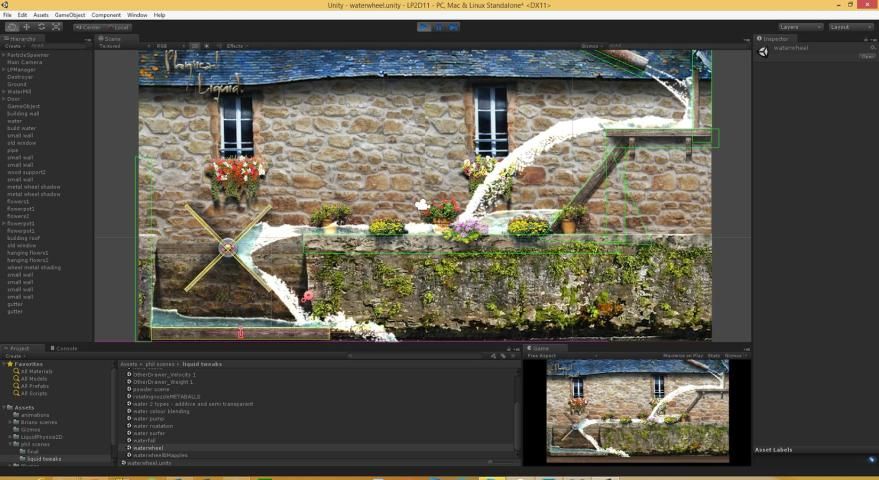Open the GameObject menu
The height and width of the screenshot is (480, 879).
(70, 15)
